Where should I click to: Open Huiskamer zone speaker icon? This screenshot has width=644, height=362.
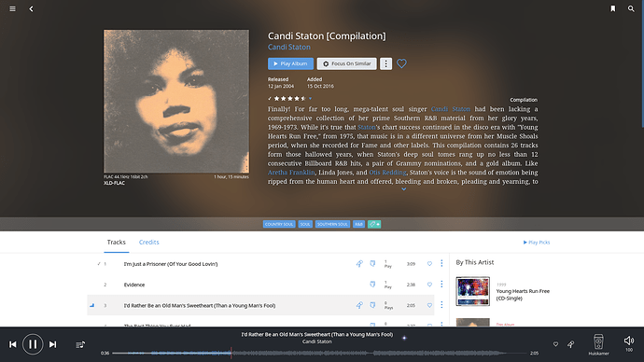pyautogui.click(x=598, y=341)
